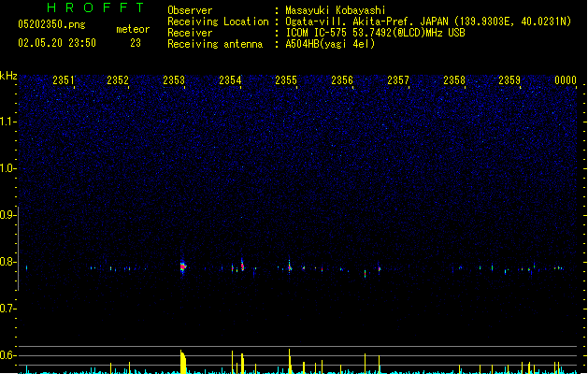The image size is (588, 374).
Task: Click the meteor echo just after 2354
Action: pos(242,266)
